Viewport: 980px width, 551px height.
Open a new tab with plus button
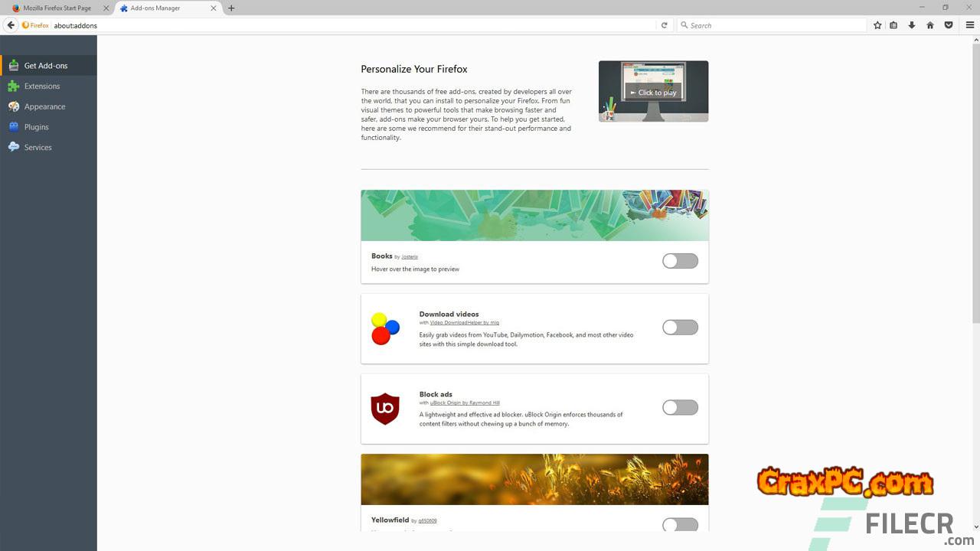pos(231,8)
